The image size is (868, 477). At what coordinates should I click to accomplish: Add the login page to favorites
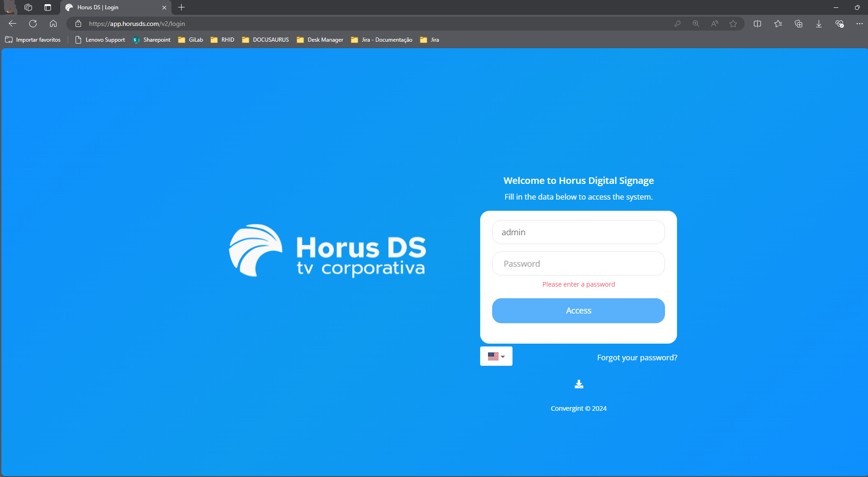coord(733,24)
